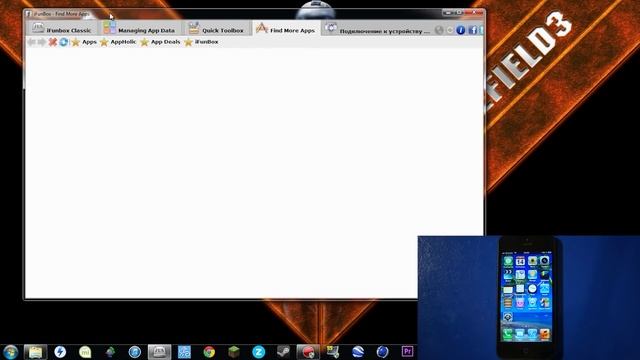Open the Managing App Data tab
Screen dimensions: 640x360
[x=139, y=29]
